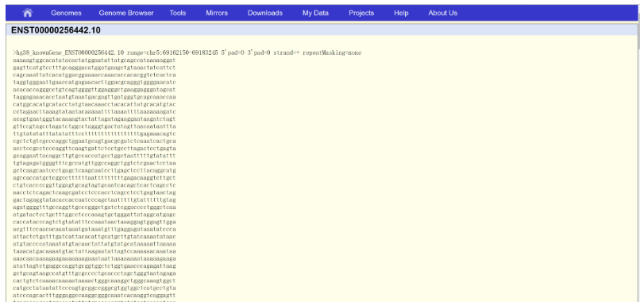Open the Projects menu
Viewport: 644px width, 302px height.
click(x=361, y=14)
